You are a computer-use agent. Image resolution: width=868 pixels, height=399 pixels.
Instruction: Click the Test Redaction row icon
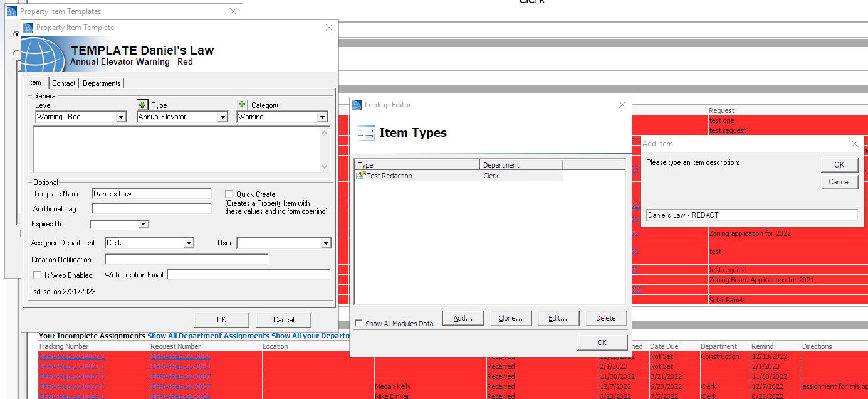(x=361, y=176)
